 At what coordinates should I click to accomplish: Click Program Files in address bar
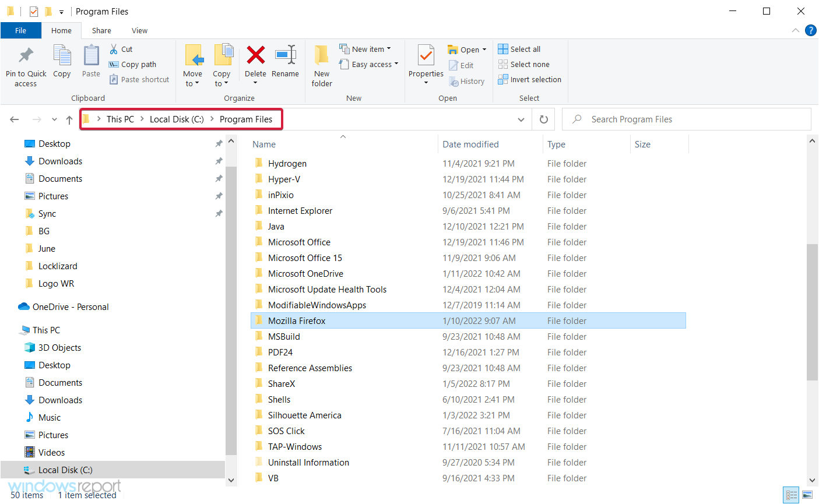(246, 119)
